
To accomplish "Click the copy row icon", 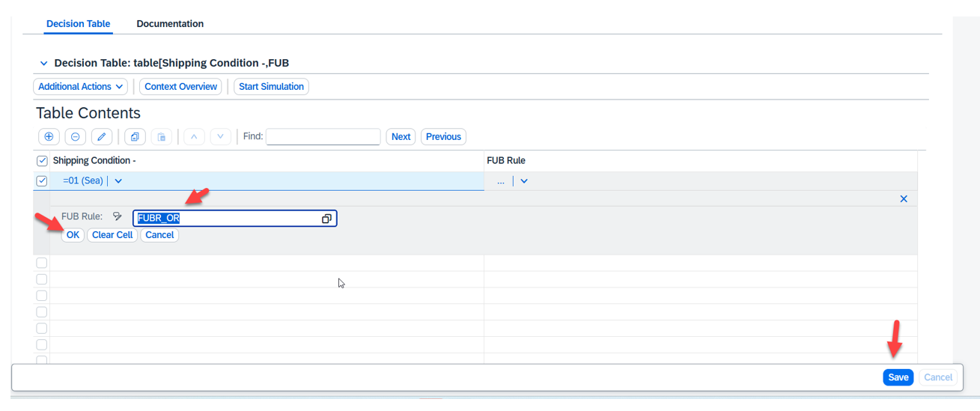I will (135, 137).
